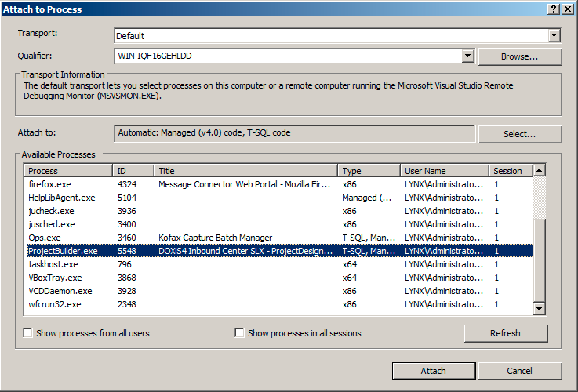This screenshot has width=578, height=392.
Task: Open the Qualifier dropdown list
Action: coord(468,56)
